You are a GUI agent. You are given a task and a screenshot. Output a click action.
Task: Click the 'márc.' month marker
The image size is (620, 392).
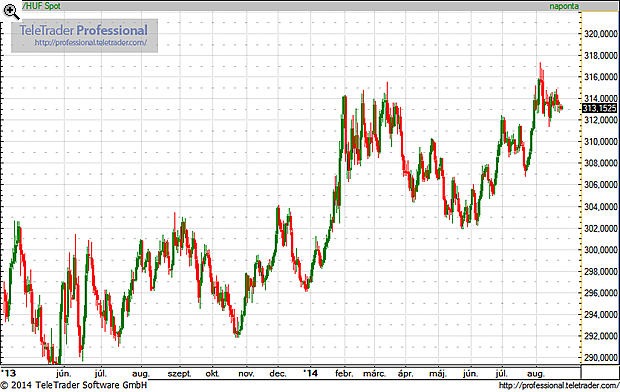[x=374, y=373]
